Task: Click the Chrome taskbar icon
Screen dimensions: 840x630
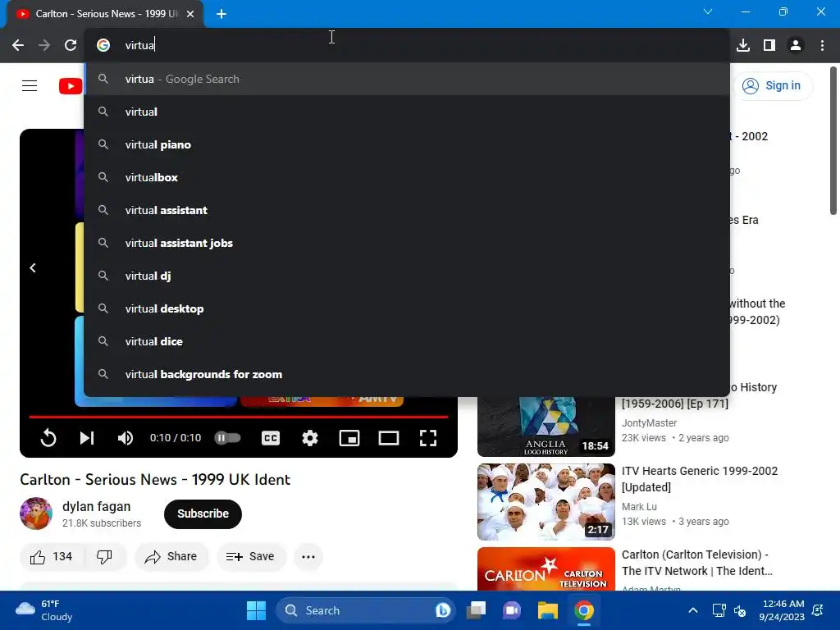Action: click(584, 610)
